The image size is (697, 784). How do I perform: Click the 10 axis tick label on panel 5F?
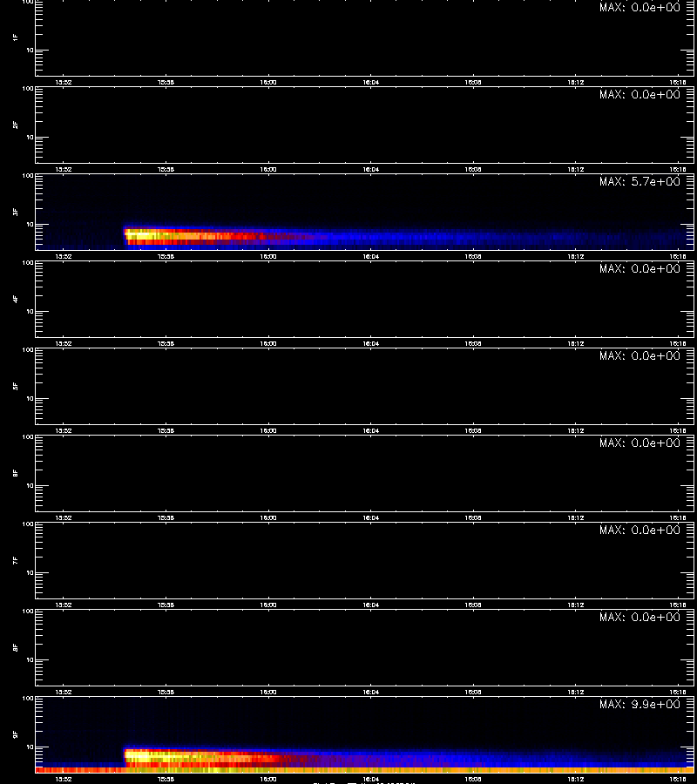pos(30,398)
